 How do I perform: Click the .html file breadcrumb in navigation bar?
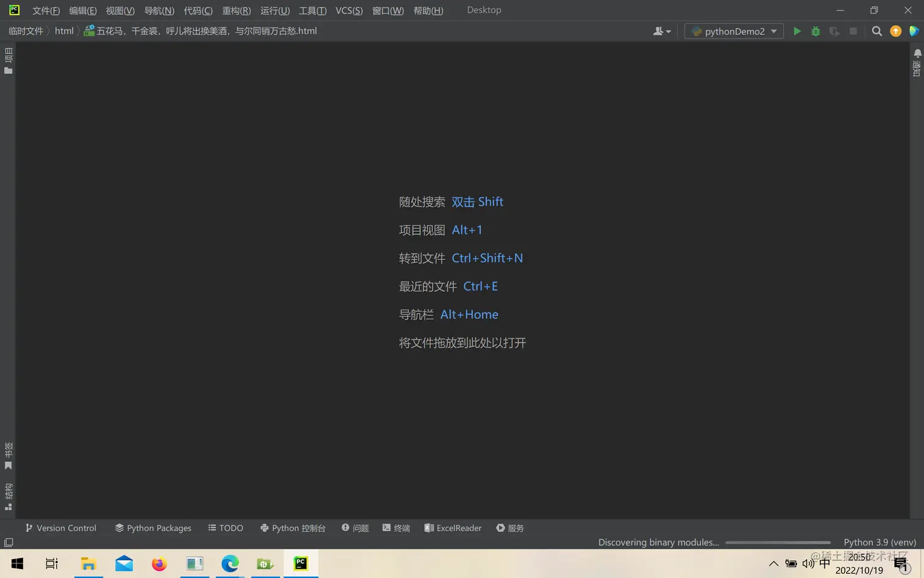coord(200,31)
